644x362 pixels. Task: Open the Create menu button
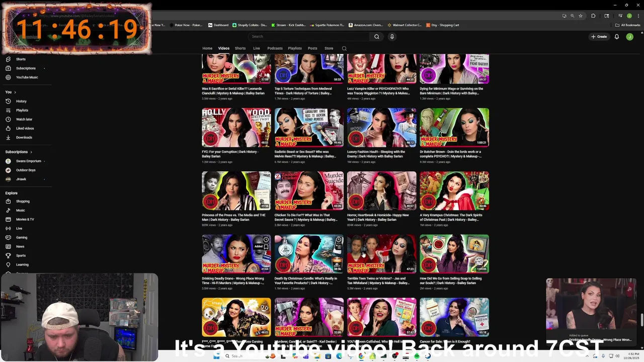pyautogui.click(x=599, y=37)
